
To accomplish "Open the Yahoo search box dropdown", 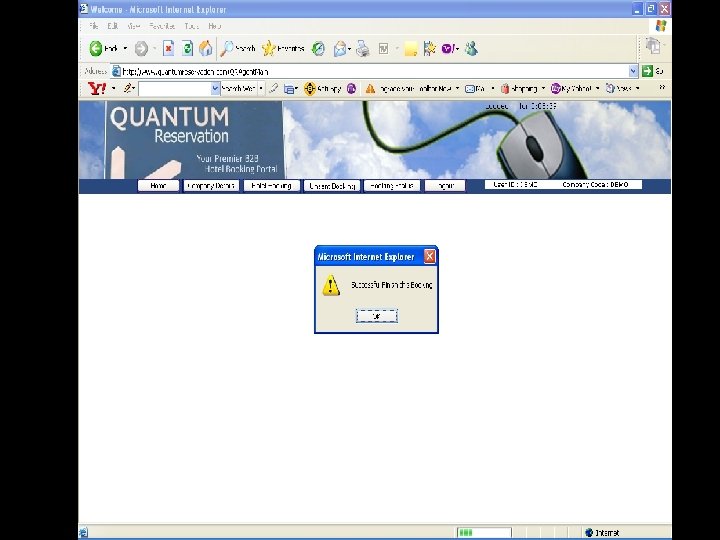I will [x=215, y=89].
